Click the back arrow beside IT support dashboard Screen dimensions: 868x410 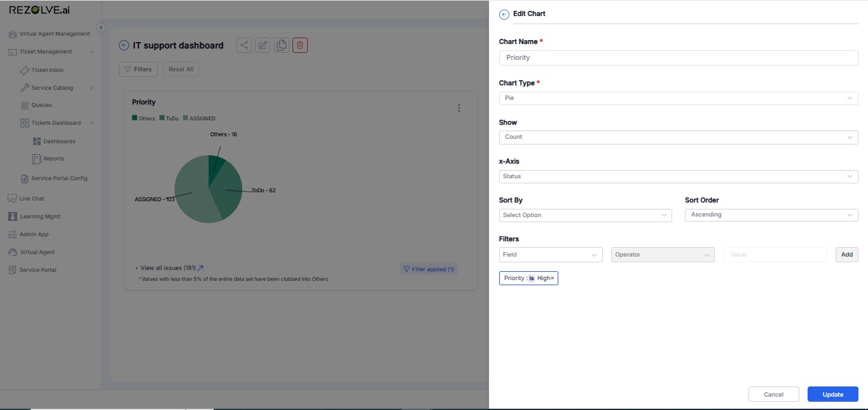point(124,45)
